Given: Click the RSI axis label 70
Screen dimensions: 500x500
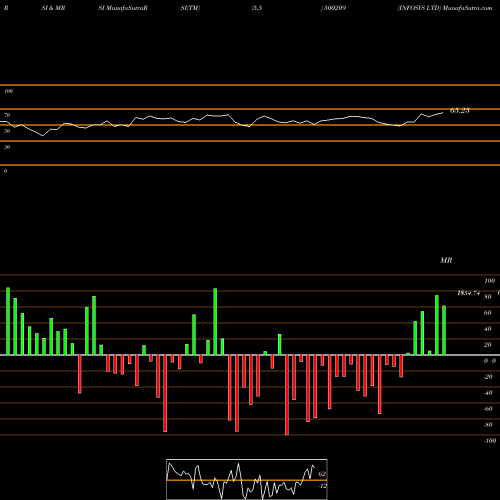Looking at the screenshot, I should point(7,115).
